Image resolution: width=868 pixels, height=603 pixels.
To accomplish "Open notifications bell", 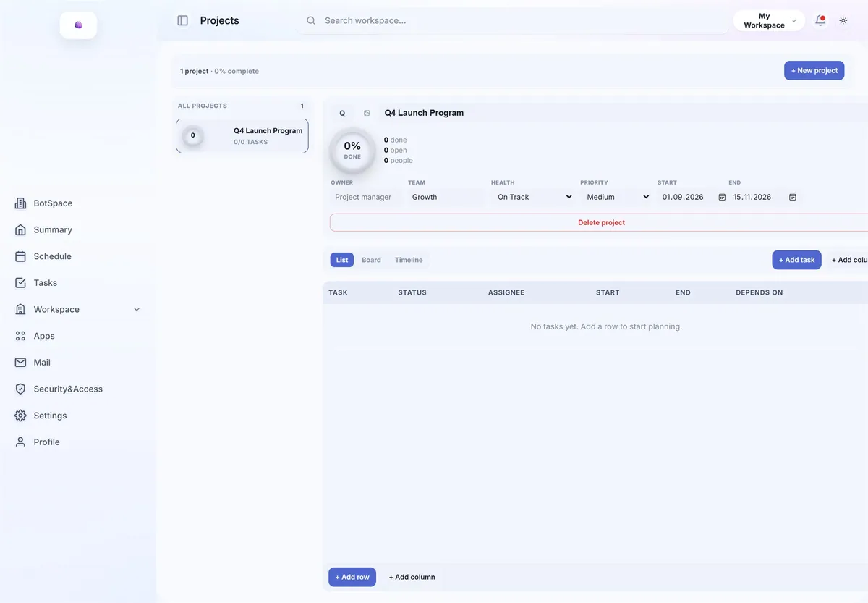I will (820, 21).
